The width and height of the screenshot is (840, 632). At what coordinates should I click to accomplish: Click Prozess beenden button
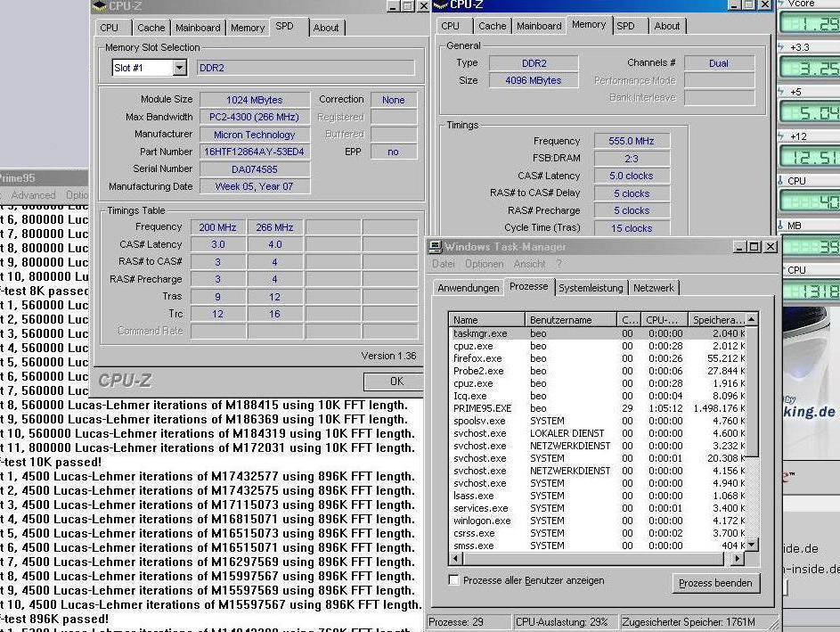[715, 583]
